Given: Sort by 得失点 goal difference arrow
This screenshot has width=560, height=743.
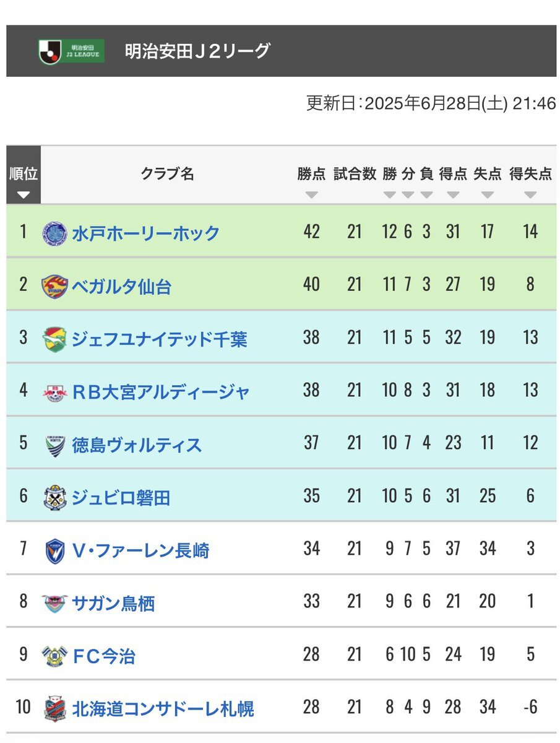Looking at the screenshot, I should (530, 195).
